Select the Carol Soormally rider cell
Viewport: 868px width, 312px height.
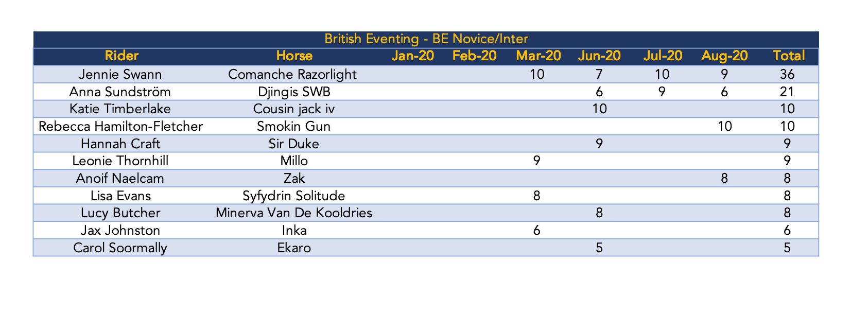point(120,248)
